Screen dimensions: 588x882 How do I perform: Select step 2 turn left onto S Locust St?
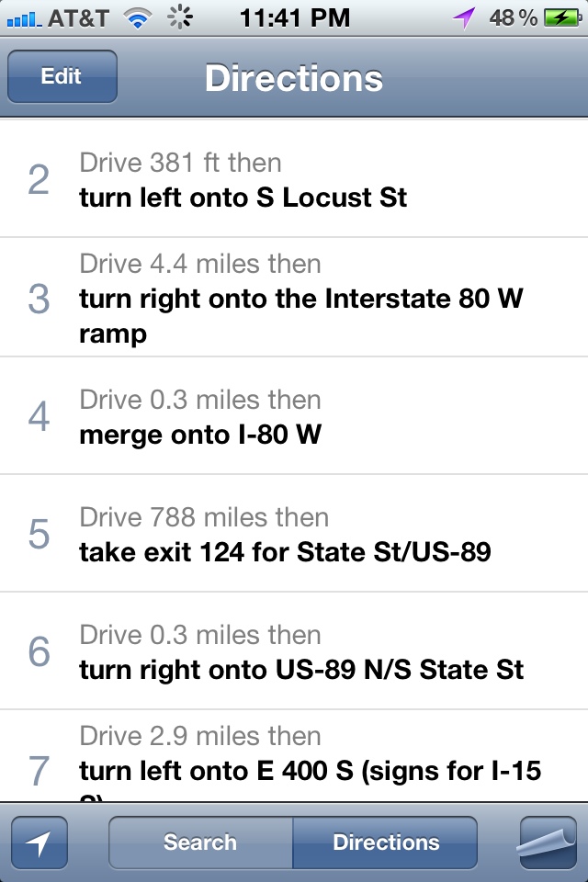[x=294, y=180]
